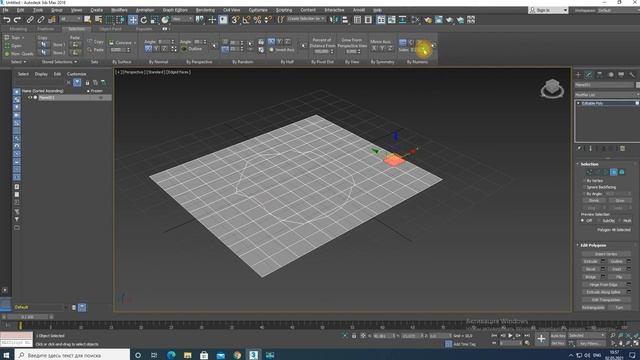Screen dimensions: 640x360
Task: Open the Modify panel tab
Action: point(589,75)
